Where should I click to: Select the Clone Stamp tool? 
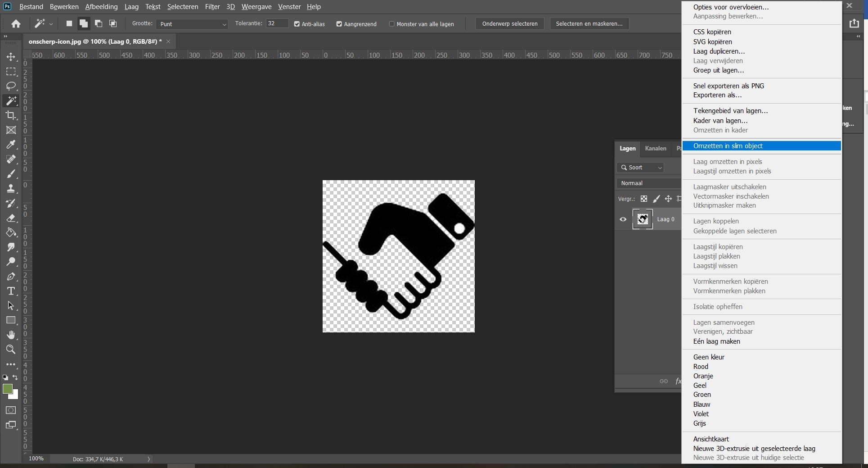(11, 188)
